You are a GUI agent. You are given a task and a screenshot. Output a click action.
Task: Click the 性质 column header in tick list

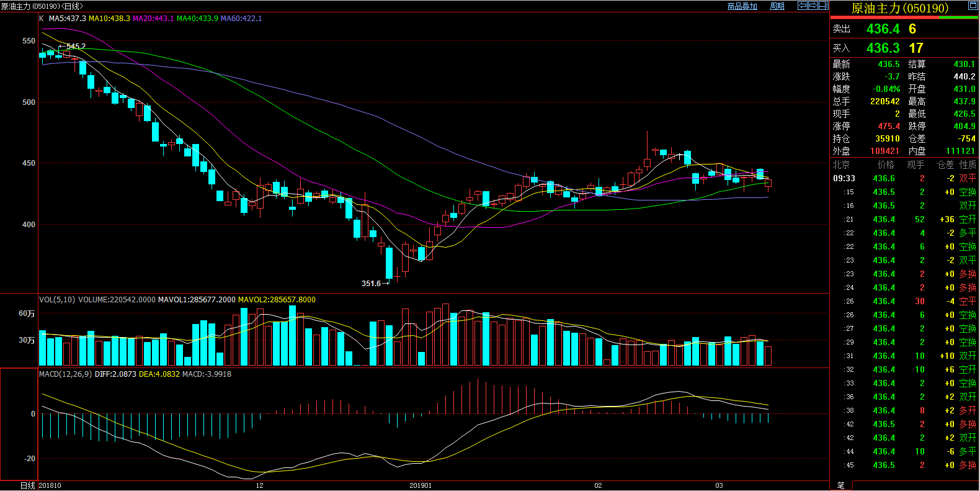(968, 165)
